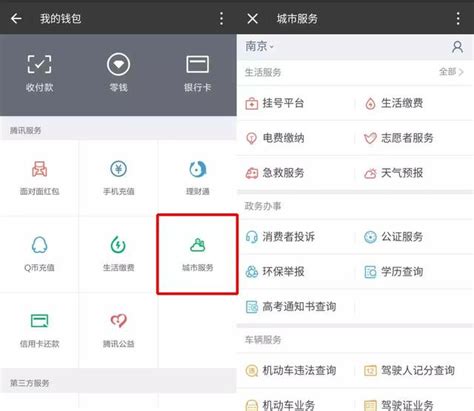Open 收付款 (receive and pay)
The image size is (474, 411).
(39, 73)
